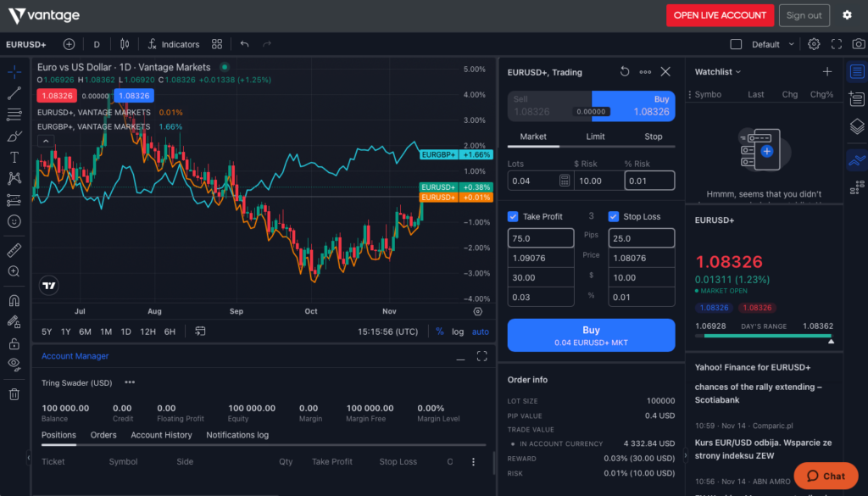
Task: Open the candlestick chart style selector
Action: [125, 44]
